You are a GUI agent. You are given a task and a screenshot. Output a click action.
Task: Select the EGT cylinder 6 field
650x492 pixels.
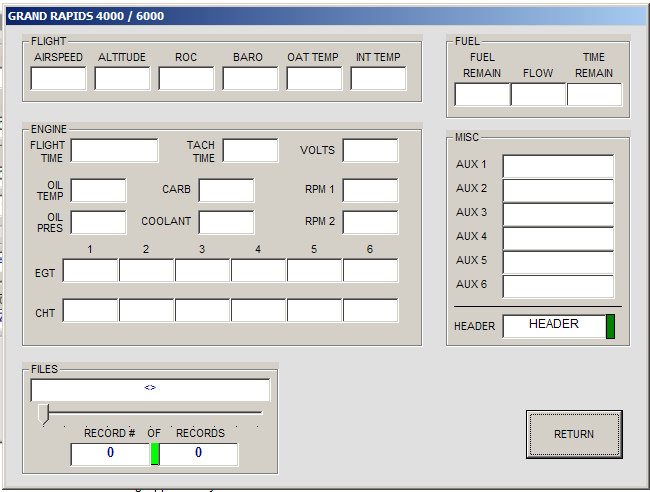click(x=371, y=270)
